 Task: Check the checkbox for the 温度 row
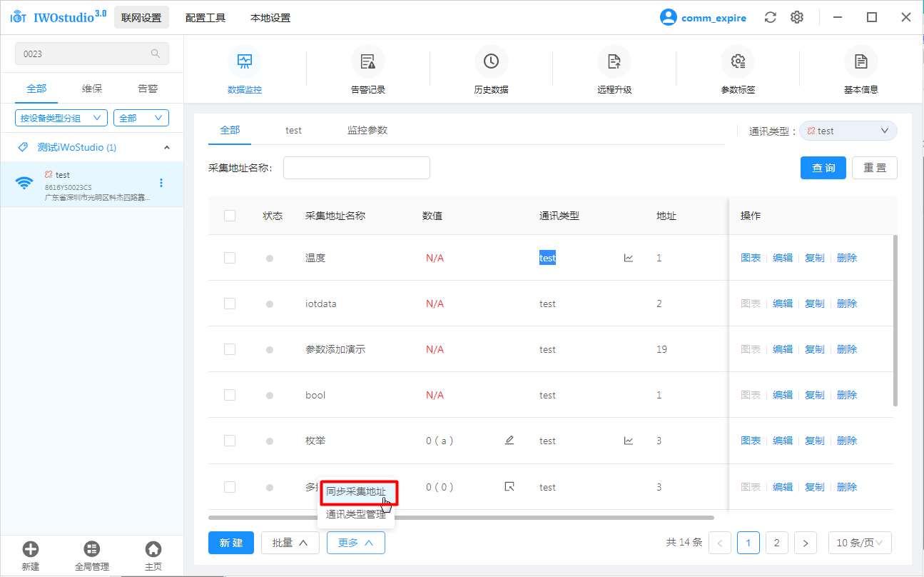click(230, 258)
